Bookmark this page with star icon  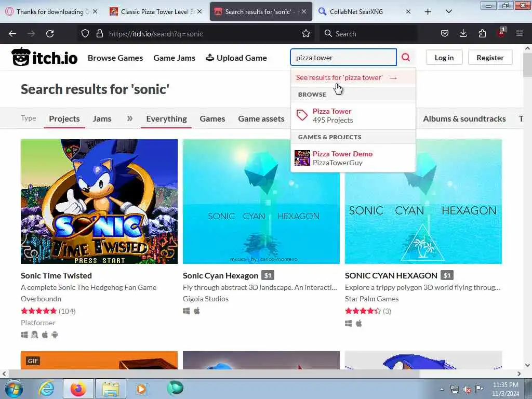306,34
